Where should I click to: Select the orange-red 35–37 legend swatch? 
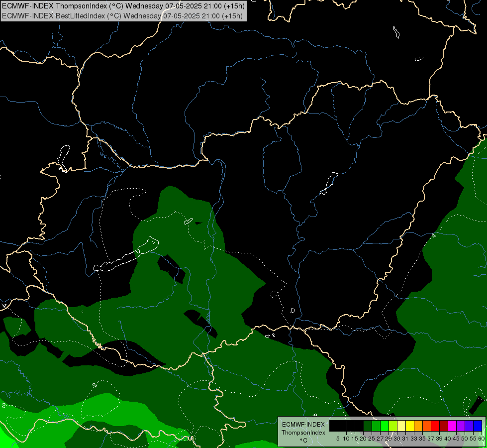click(x=427, y=426)
